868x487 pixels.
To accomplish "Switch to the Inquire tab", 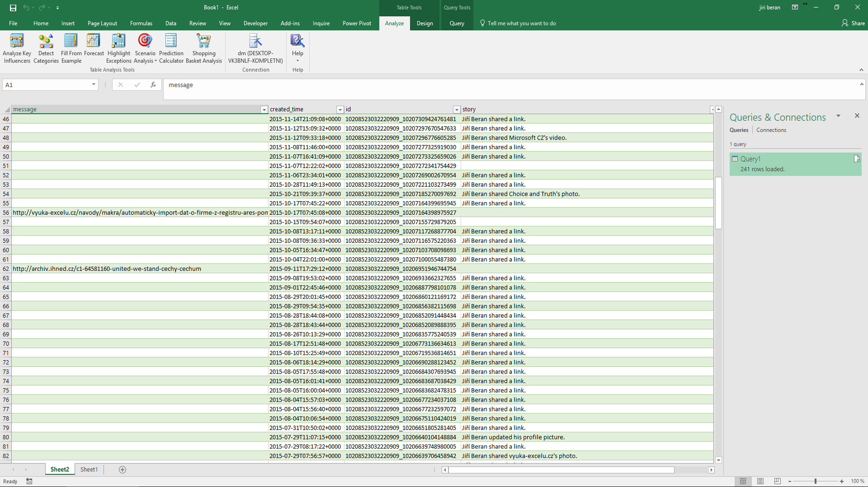I will tap(321, 23).
